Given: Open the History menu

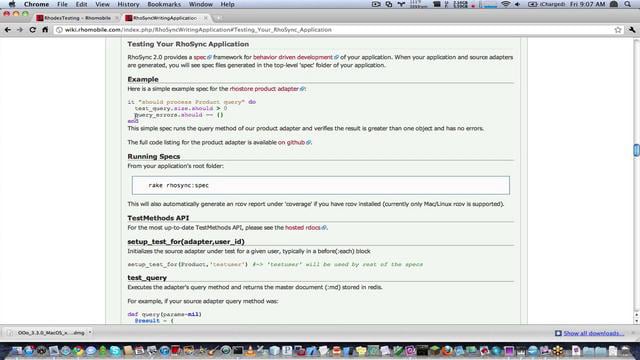Looking at the screenshot, I should [x=128, y=4].
